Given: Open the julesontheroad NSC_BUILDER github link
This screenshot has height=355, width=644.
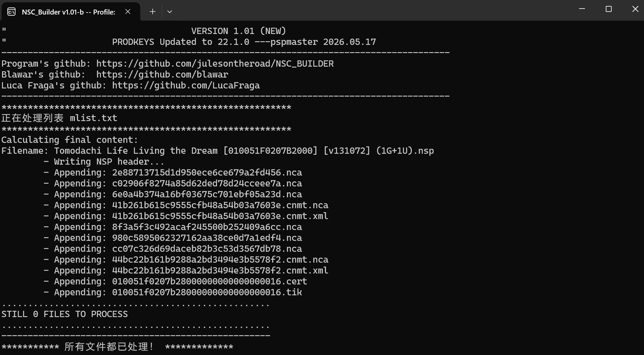Looking at the screenshot, I should pos(215,64).
